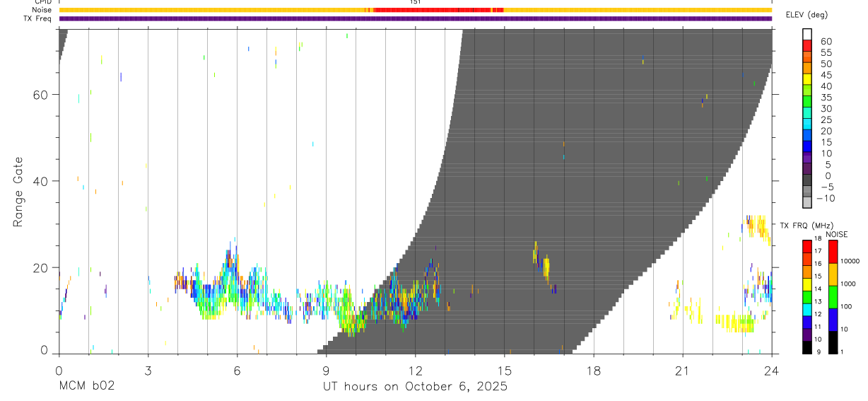Pick the red top segment of NOISE bar
The image size is (868, 401).
pos(833,252)
